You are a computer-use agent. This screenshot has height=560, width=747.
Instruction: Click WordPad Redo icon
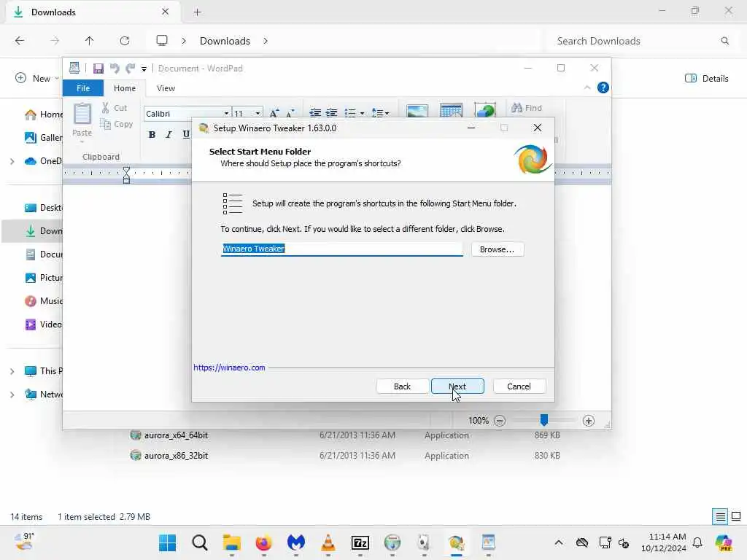tap(130, 69)
